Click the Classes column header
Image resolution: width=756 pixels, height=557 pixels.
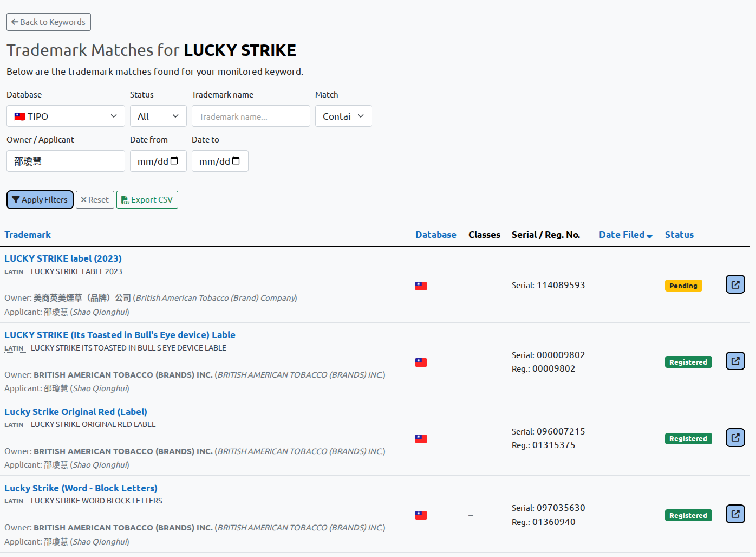pos(484,235)
